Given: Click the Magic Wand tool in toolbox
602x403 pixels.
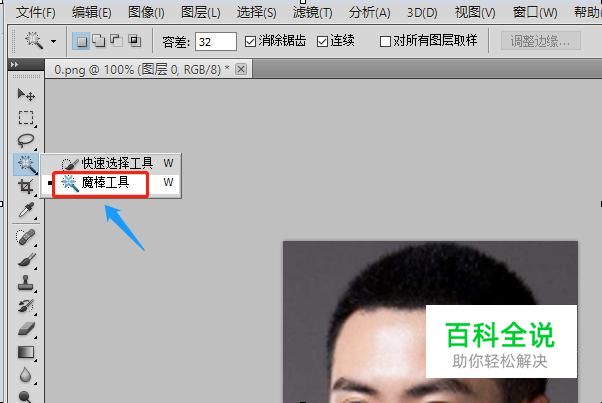Looking at the screenshot, I should point(26,164).
